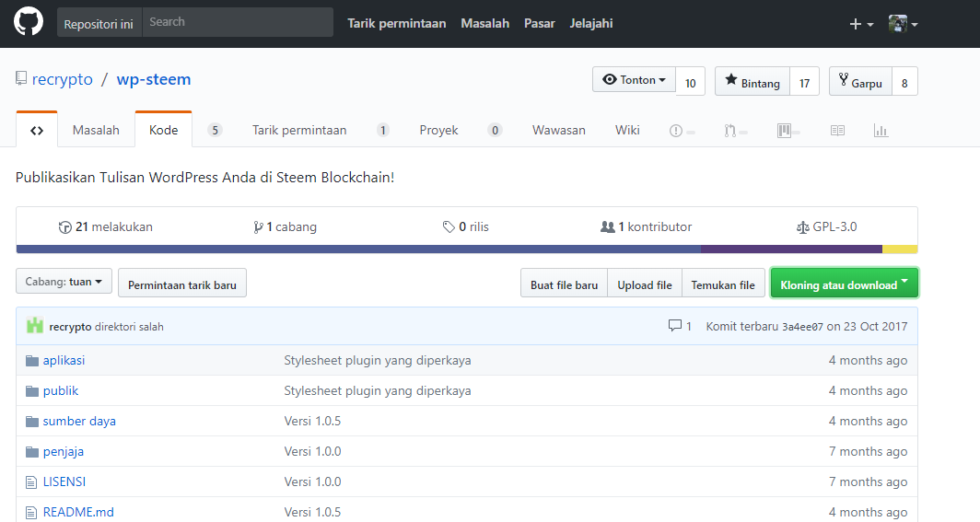This screenshot has height=522, width=980.
Task: Click the watchers count 10
Action: 691,82
